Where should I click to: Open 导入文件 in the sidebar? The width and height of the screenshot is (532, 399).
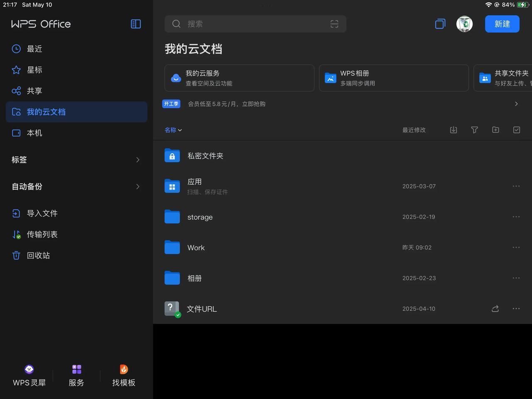(x=76, y=214)
